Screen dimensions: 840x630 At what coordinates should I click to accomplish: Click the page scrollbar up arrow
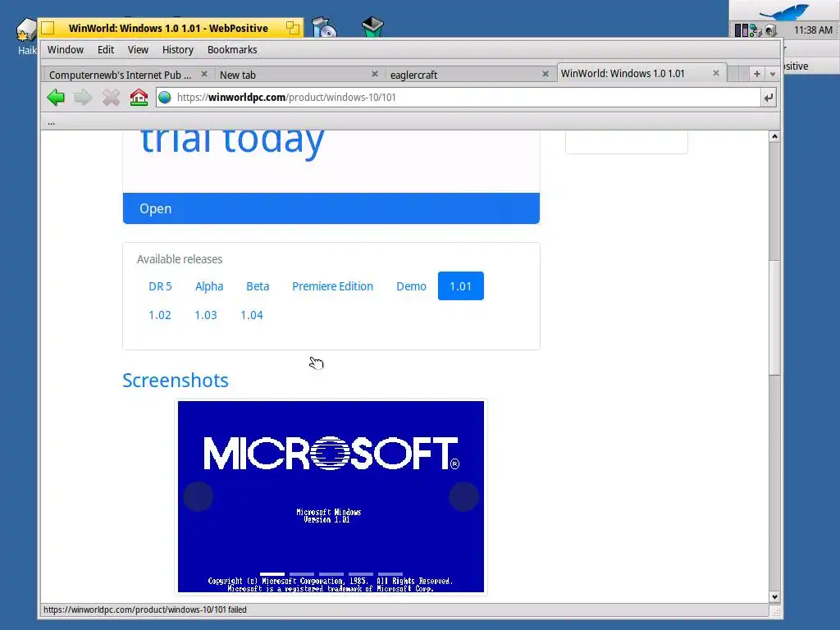coord(774,137)
